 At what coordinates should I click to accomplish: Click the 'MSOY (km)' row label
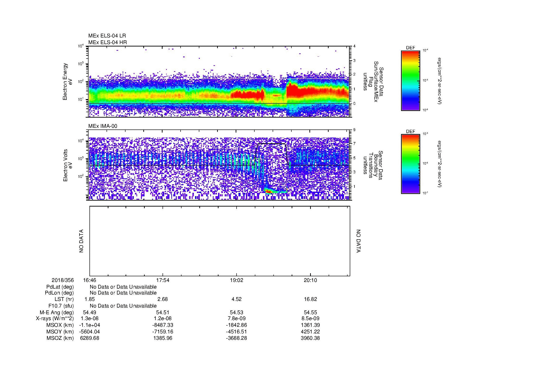pos(60,332)
